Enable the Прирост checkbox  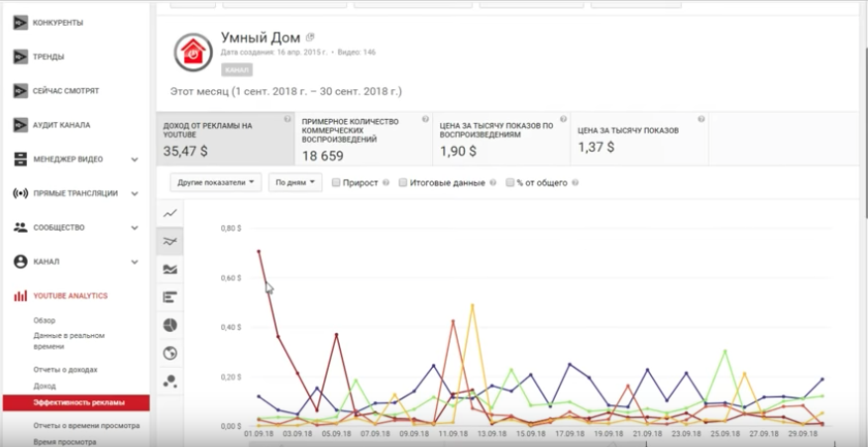click(336, 182)
